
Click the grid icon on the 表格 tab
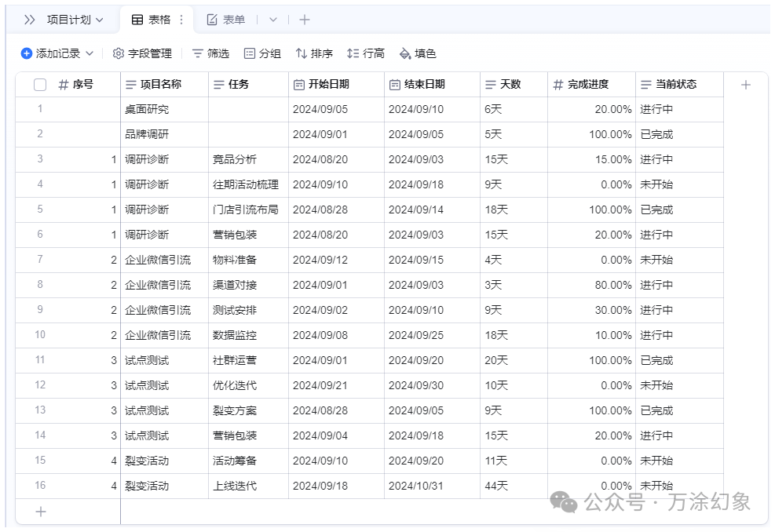pyautogui.click(x=137, y=19)
